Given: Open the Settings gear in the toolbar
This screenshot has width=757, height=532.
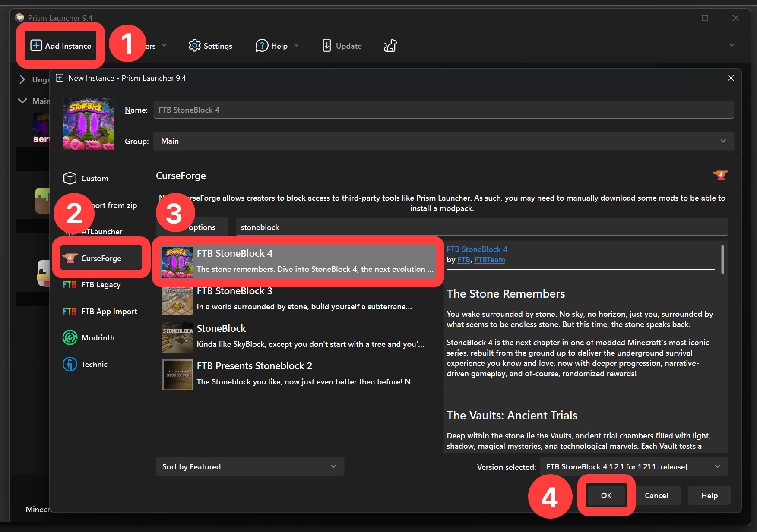Looking at the screenshot, I should tap(195, 46).
